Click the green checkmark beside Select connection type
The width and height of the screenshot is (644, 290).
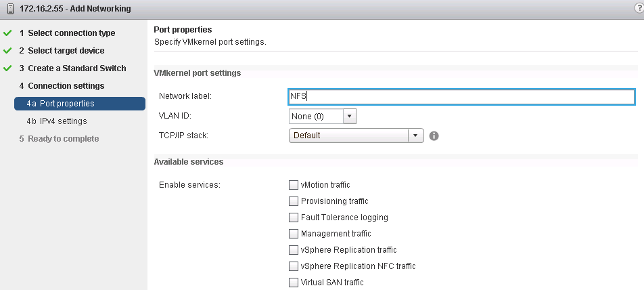(x=7, y=33)
